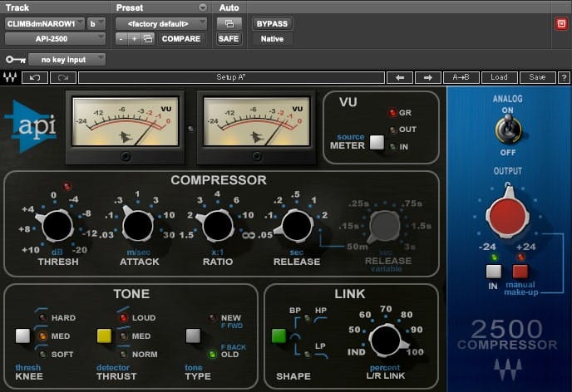Click the Native format button
Image resolution: width=572 pixels, height=392 pixels.
coord(272,39)
